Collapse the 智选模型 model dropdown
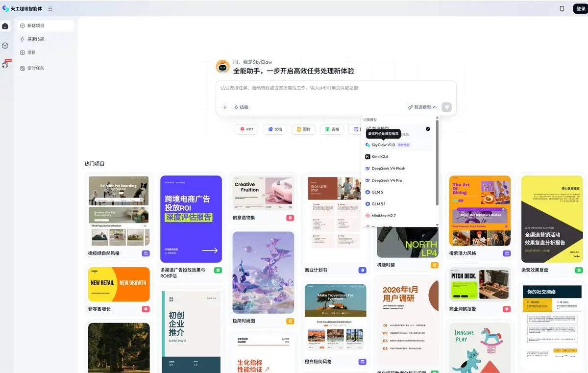Screen dimensions: 588x373 422,107
